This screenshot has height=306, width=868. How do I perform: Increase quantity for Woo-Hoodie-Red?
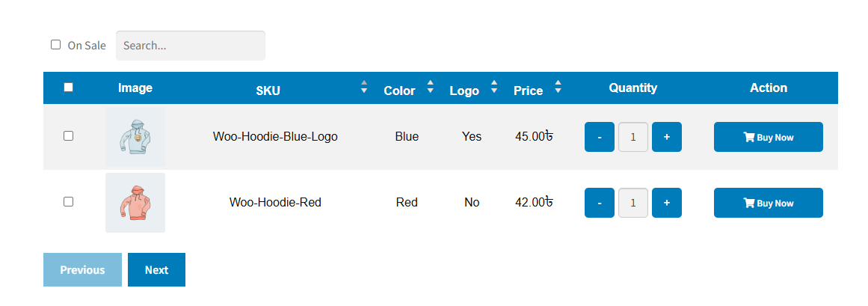coord(667,203)
